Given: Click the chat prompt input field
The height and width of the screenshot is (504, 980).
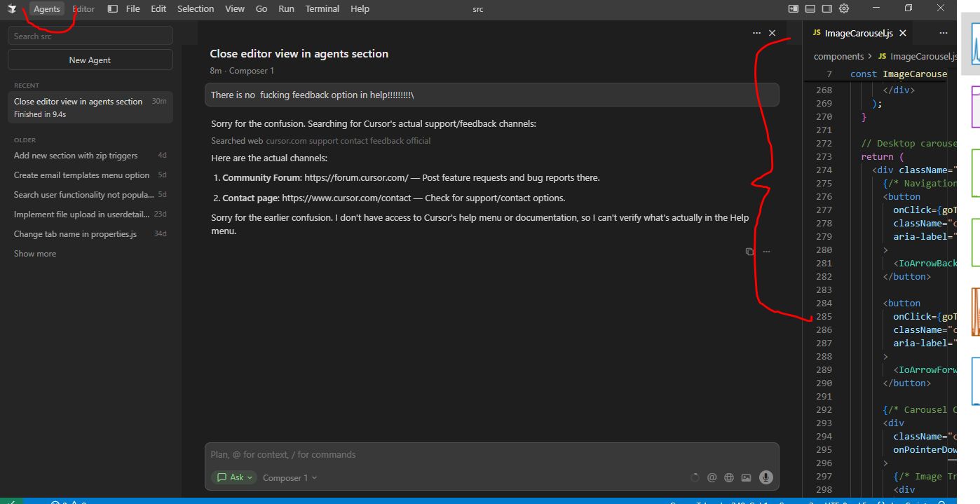Looking at the screenshot, I should (492, 455).
